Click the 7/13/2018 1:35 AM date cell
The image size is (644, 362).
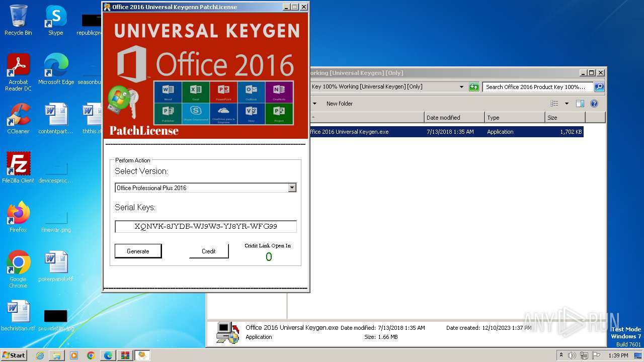[450, 132]
